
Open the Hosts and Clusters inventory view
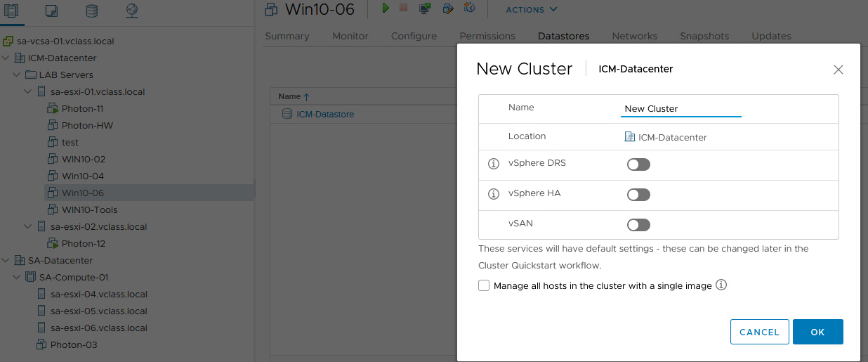(11, 11)
